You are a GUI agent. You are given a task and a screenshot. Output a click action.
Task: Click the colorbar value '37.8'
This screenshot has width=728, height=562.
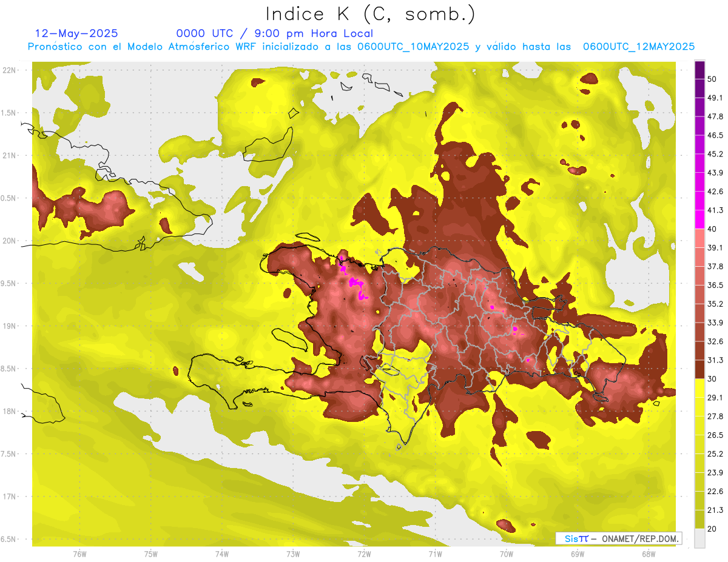[716, 266]
